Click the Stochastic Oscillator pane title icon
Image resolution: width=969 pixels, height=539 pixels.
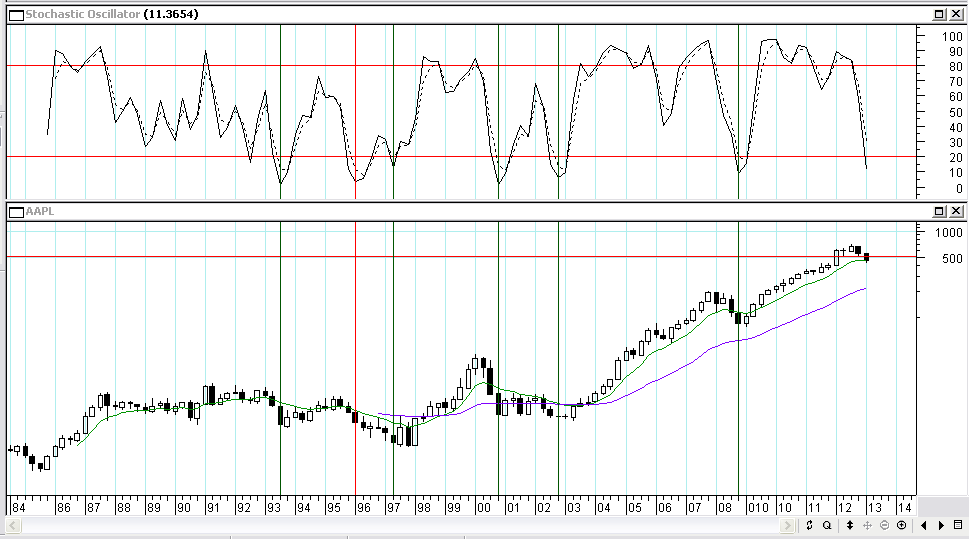[x=17, y=15]
